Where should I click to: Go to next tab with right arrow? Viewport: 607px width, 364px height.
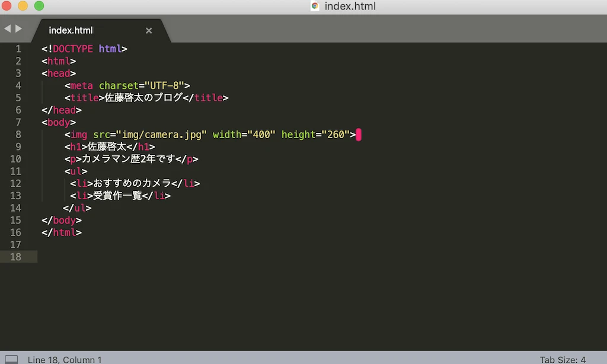pos(18,28)
